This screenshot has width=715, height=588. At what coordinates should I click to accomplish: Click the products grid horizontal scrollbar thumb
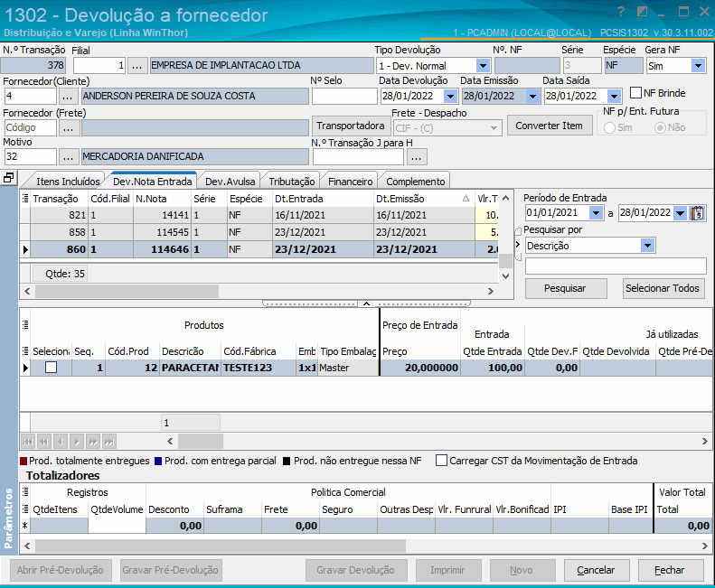201,442
